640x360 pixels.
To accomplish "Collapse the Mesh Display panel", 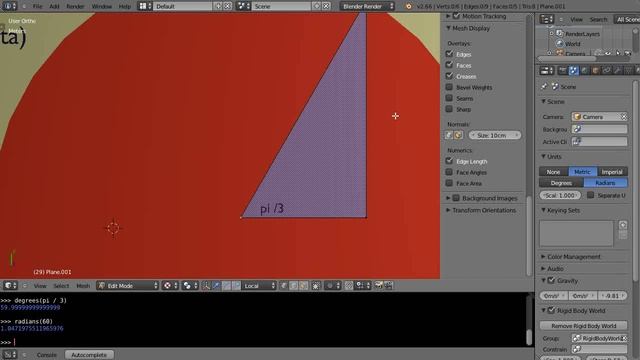I will tap(448, 28).
